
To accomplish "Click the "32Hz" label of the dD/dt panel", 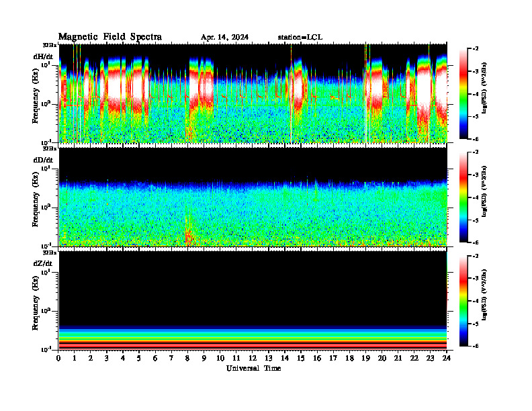I will coord(50,148).
